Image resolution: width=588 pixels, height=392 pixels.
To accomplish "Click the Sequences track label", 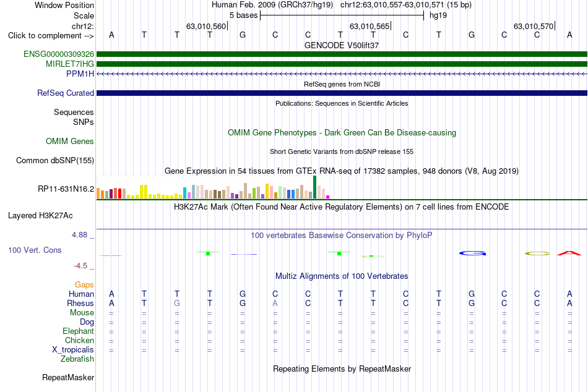I will (74, 112).
